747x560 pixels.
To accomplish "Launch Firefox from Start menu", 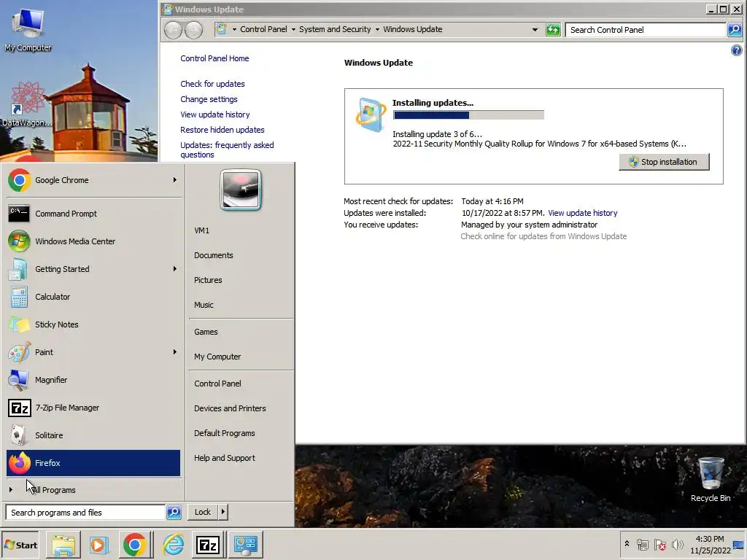I will tap(93, 463).
